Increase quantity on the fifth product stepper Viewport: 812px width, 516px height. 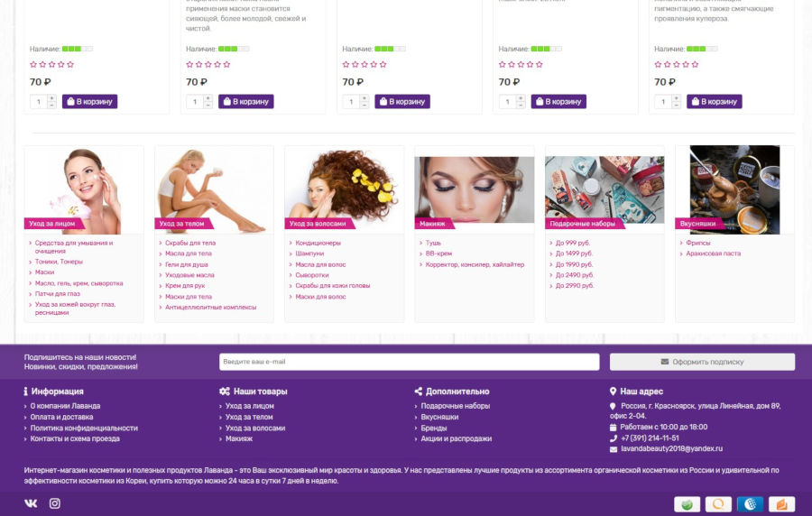click(x=676, y=97)
